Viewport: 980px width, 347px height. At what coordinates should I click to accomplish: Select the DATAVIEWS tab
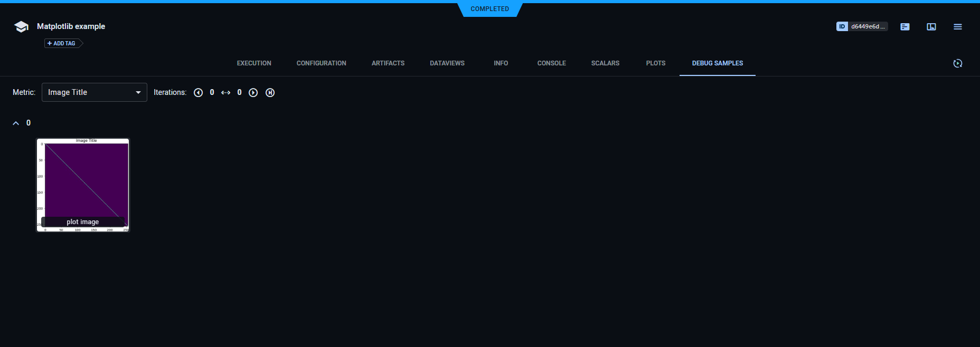pos(447,63)
